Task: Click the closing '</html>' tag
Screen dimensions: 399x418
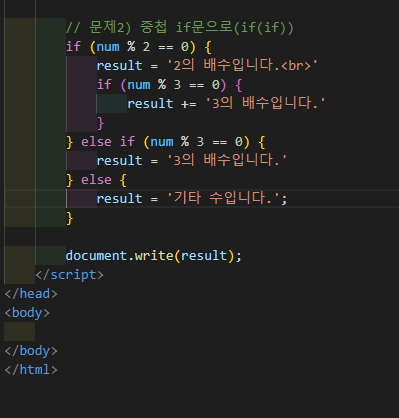Action: pos(31,370)
